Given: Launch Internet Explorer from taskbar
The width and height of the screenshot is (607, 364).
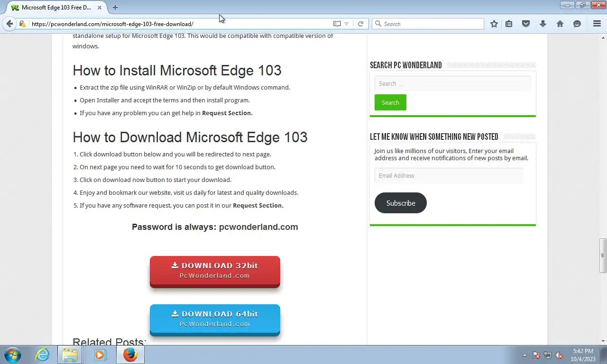Looking at the screenshot, I should click(42, 355).
